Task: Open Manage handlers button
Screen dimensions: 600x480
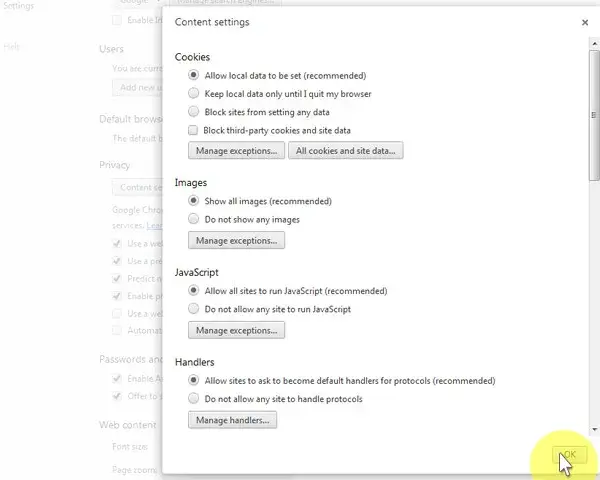Action: 232,420
